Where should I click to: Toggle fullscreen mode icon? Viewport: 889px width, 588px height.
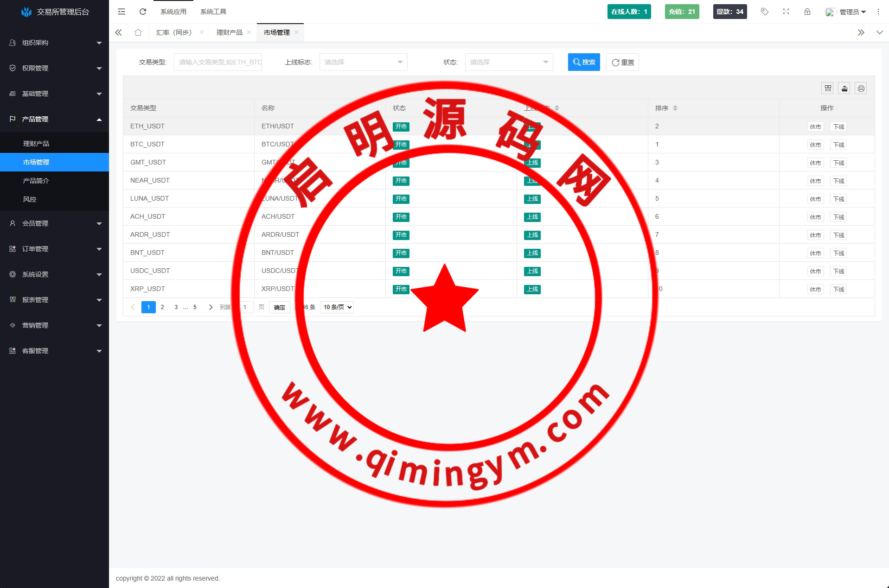tap(786, 12)
